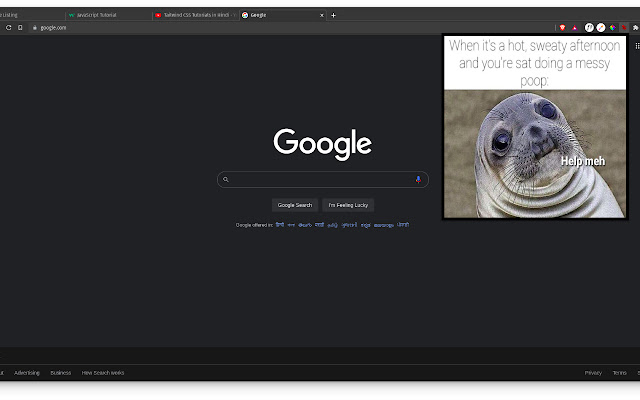The height and width of the screenshot is (400, 640).
Task: Open the Business footer link
Action: [60, 373]
